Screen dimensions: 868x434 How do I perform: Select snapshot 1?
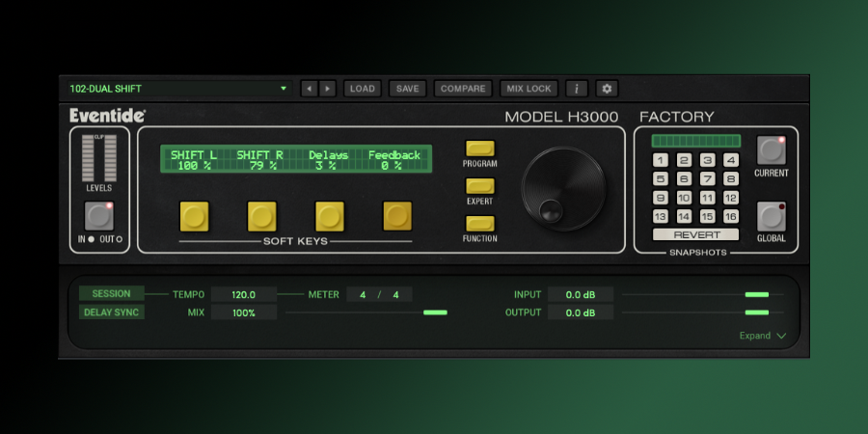[661, 160]
